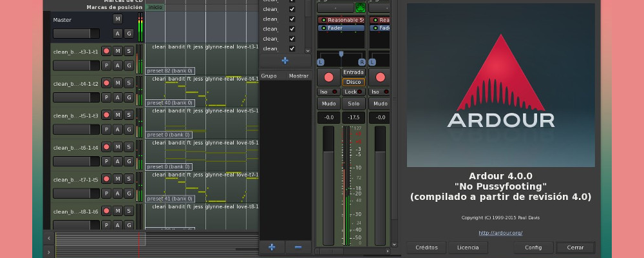
Task: Select Entrada monitoring on mixer strip
Action: coord(354,72)
